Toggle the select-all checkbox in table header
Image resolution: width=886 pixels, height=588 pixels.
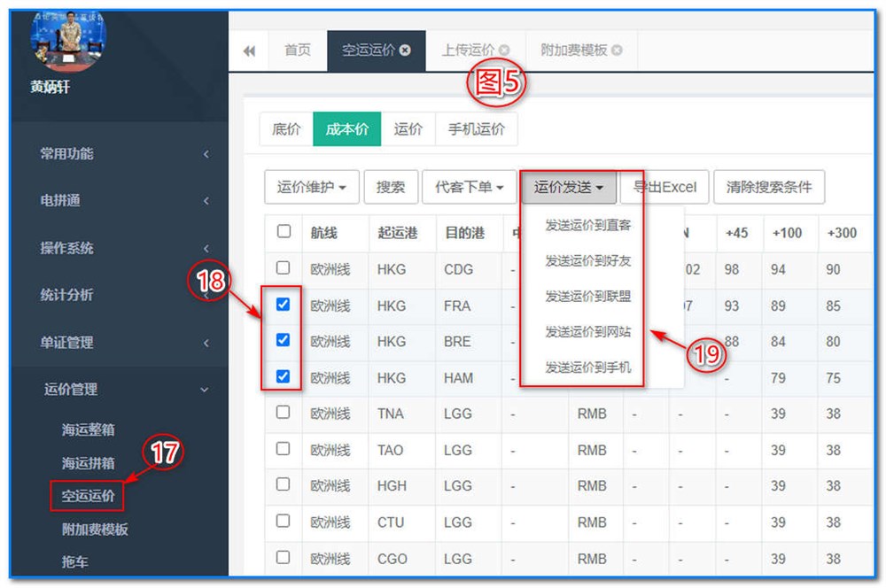click(x=284, y=232)
